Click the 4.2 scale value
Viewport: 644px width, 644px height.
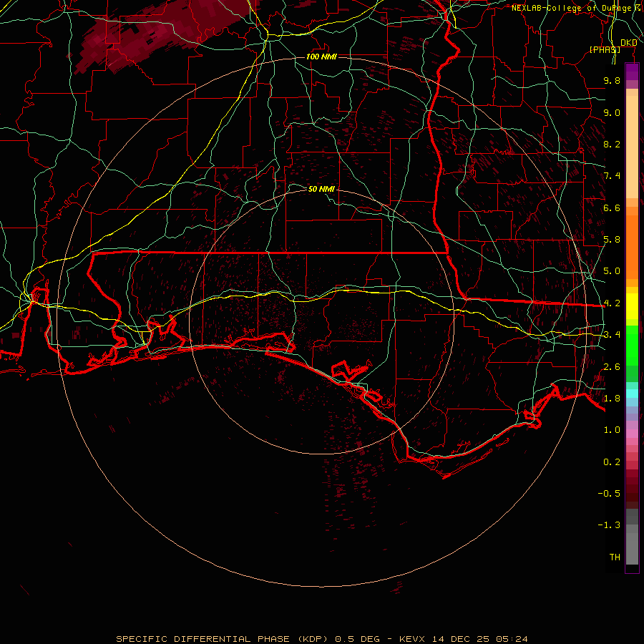click(612, 303)
